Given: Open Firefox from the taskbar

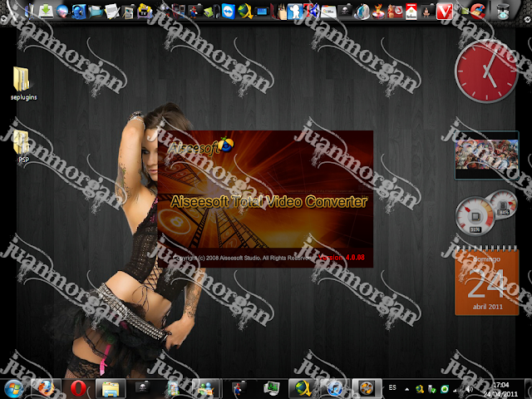Looking at the screenshot, I should pos(46,389).
